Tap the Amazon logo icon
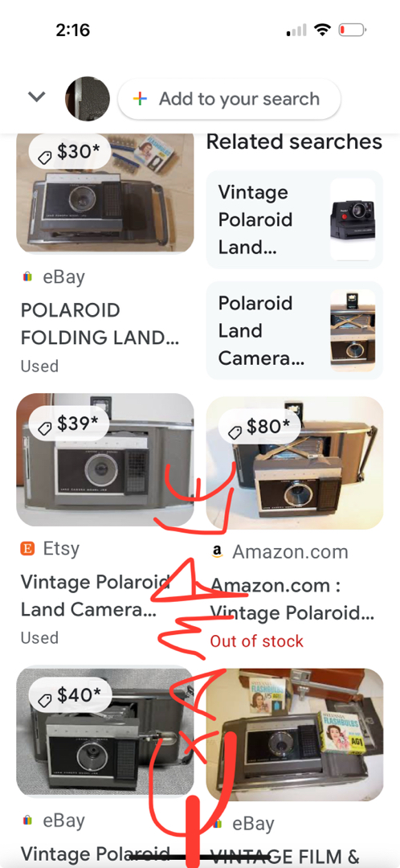The image size is (400, 868). coord(218,552)
